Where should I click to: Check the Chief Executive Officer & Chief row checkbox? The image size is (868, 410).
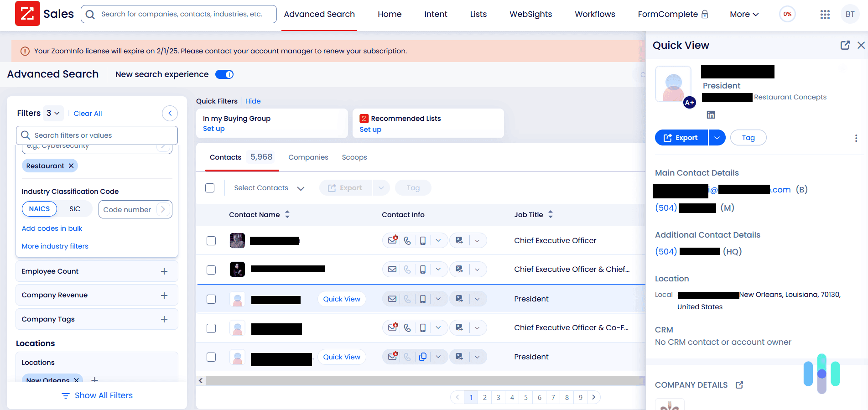(x=211, y=270)
